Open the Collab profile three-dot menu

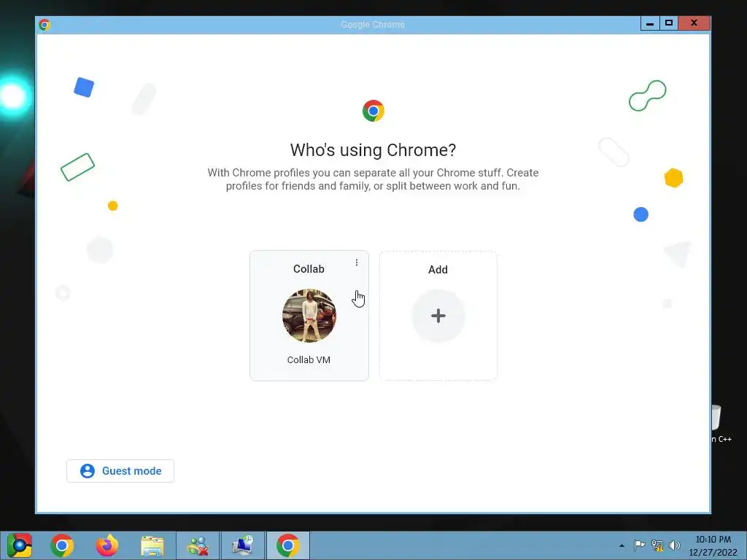tap(356, 262)
